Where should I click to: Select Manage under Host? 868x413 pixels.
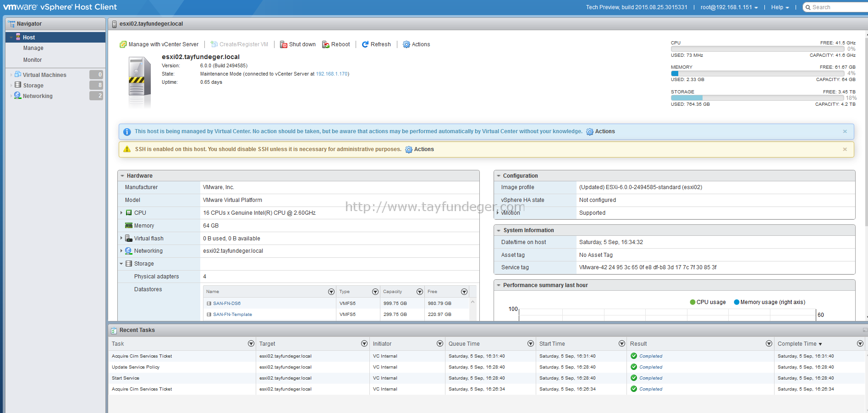click(x=33, y=48)
